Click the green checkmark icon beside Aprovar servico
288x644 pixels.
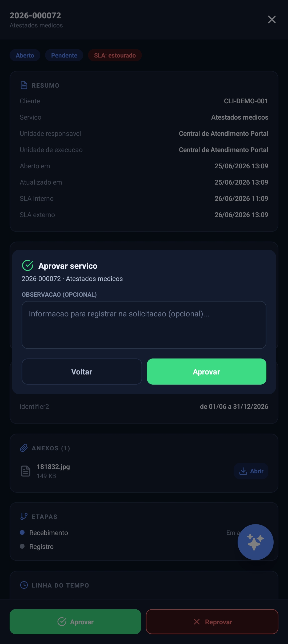tap(28, 266)
